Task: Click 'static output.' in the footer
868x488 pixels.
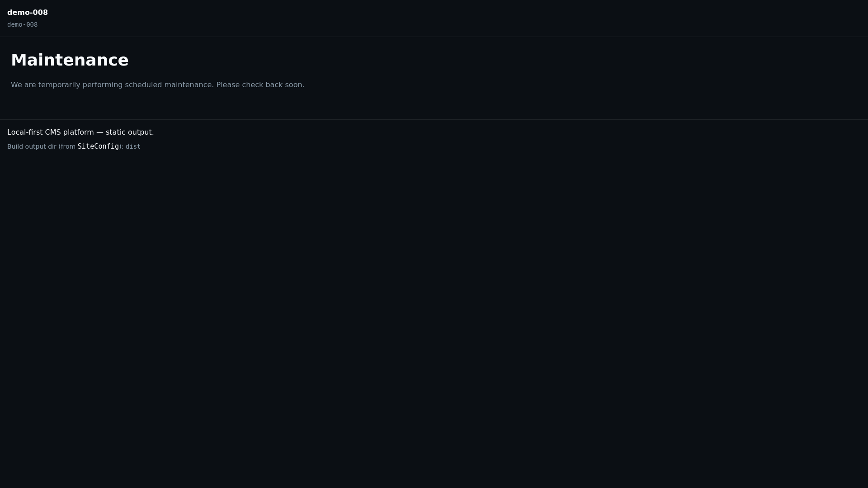Action: 130,132
